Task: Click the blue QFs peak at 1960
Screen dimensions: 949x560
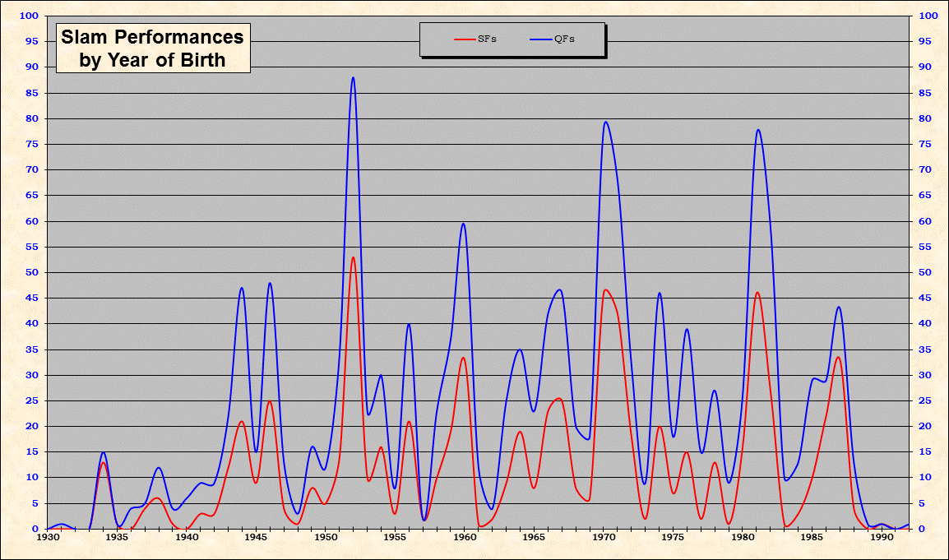Action: tap(465, 224)
